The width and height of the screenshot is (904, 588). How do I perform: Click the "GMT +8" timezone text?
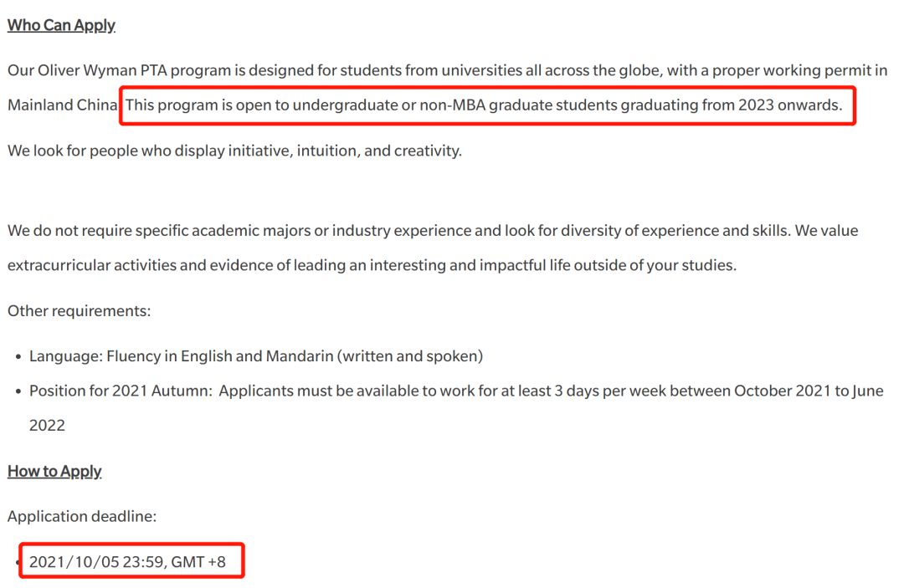(198, 561)
